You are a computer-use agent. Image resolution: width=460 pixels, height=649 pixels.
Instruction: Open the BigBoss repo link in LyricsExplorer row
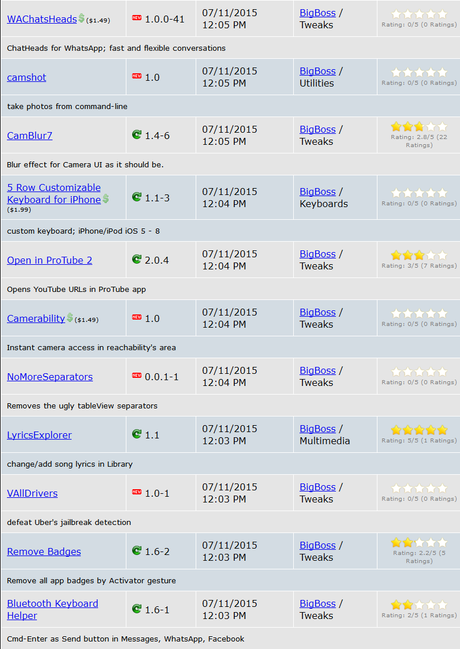(318, 429)
